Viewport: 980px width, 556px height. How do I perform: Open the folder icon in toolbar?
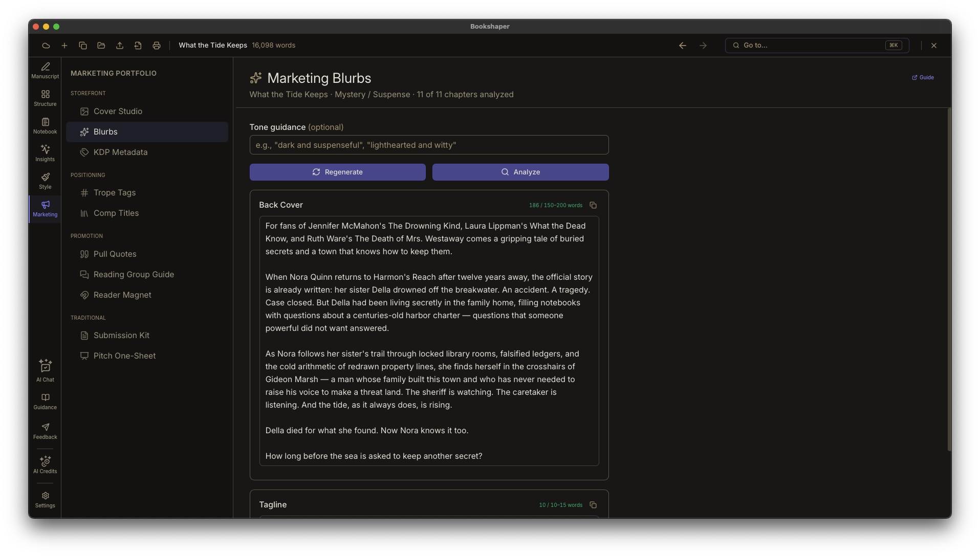(x=101, y=46)
